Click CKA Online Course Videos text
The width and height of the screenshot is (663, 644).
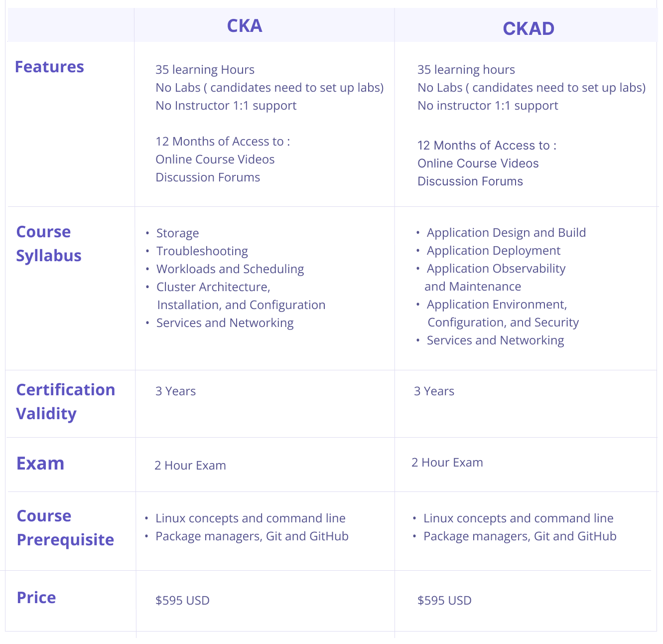tap(215, 160)
